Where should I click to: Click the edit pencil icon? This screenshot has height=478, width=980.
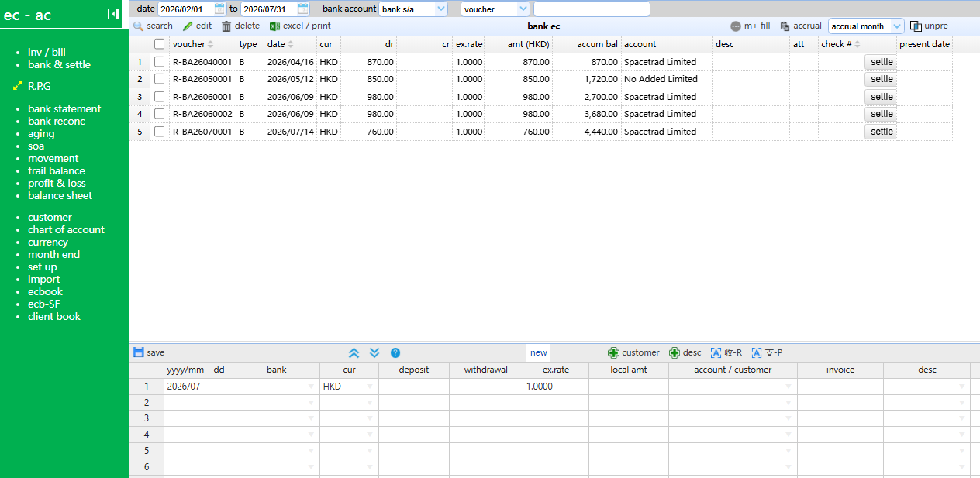click(188, 26)
